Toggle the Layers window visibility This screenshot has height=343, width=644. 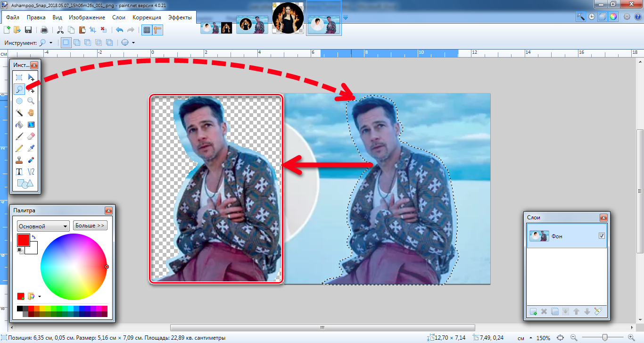[603, 17]
